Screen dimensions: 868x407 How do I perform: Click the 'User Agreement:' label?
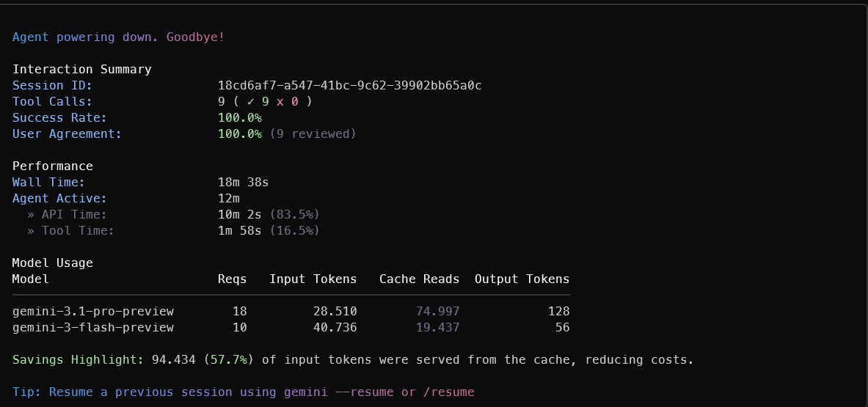(x=67, y=133)
